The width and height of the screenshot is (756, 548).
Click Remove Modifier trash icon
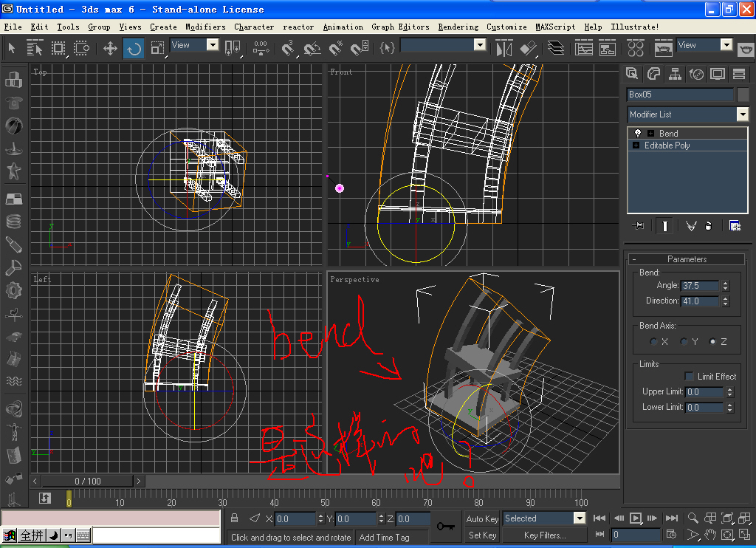(x=708, y=226)
